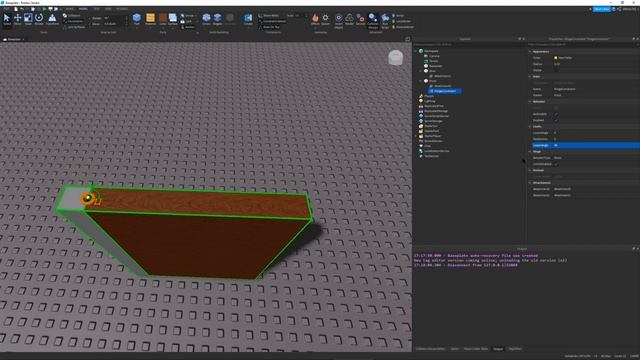Switch to the MODEL ribbon tab

point(83,9)
